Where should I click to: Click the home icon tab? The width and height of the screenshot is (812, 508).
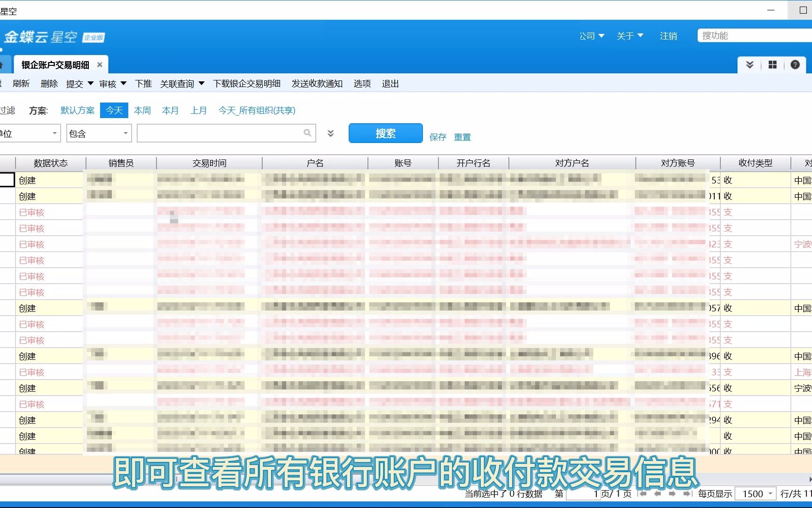pos(2,64)
